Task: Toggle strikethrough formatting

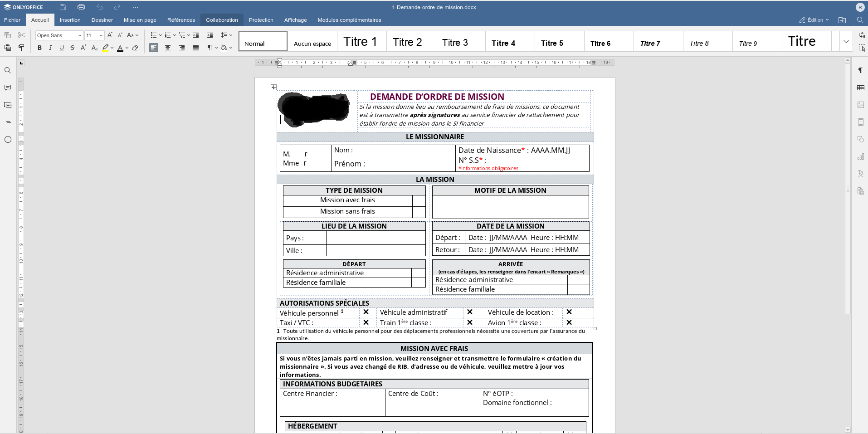Action: (x=73, y=48)
